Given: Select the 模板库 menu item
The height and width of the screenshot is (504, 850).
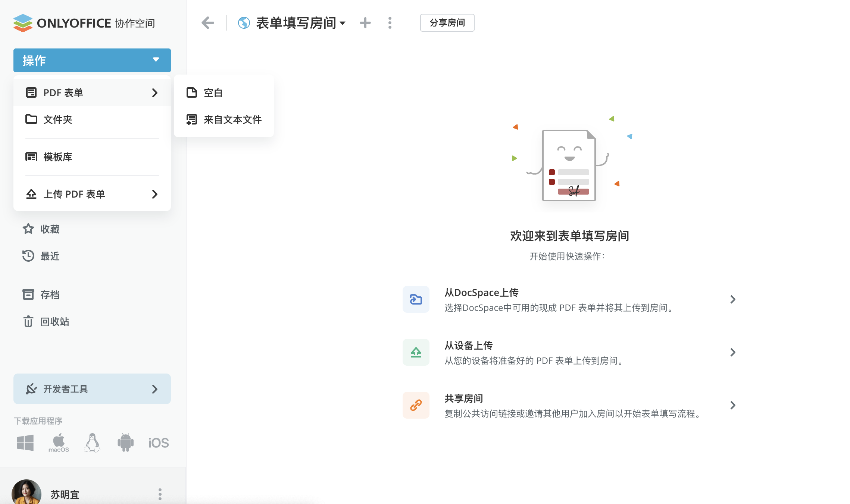Looking at the screenshot, I should (92, 157).
